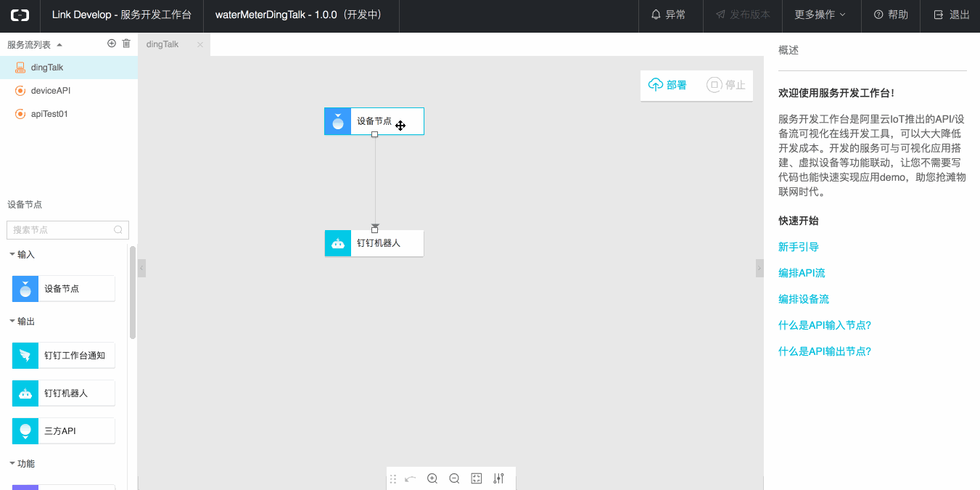980x490 pixels.
Task: Click 停止 to stop the flow
Action: 726,85
